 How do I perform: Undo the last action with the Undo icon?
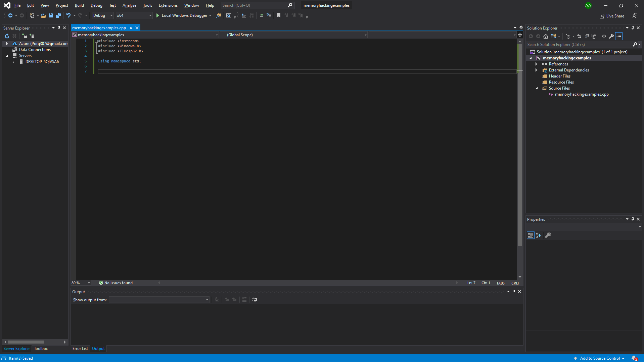pyautogui.click(x=68, y=15)
